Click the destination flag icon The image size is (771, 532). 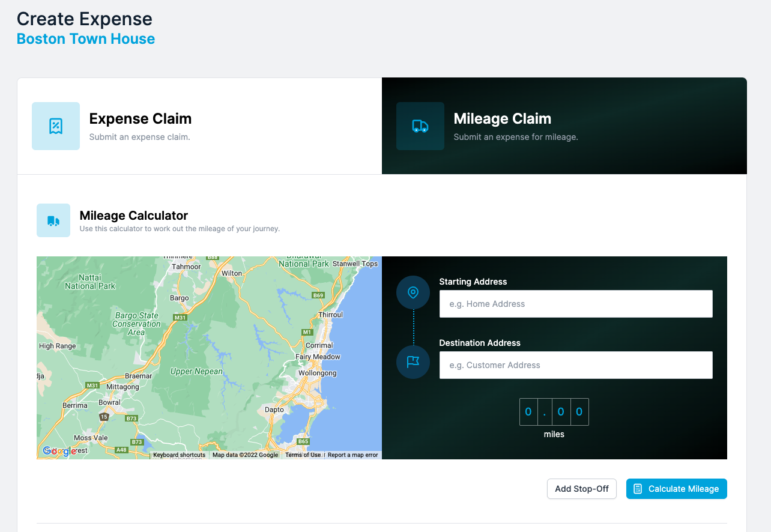pyautogui.click(x=413, y=362)
